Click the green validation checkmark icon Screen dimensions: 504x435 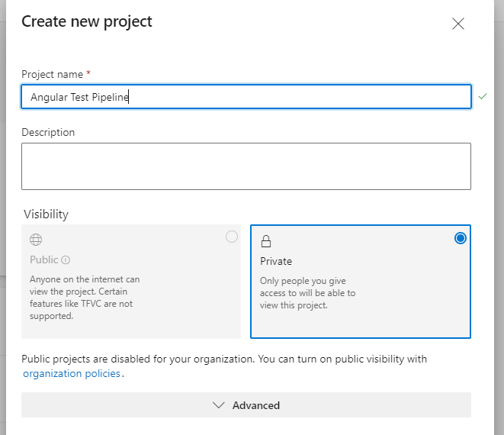click(x=482, y=97)
